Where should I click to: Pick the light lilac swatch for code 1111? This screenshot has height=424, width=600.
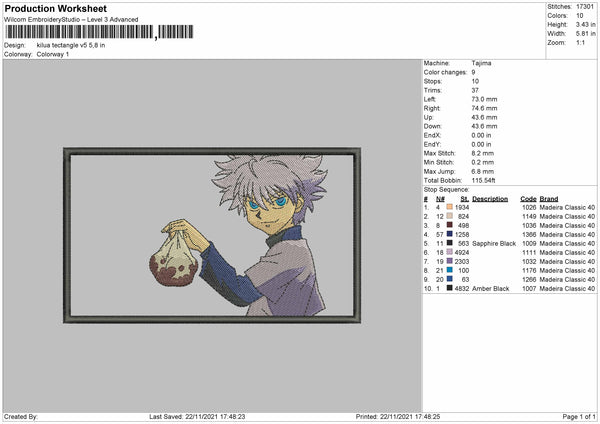(x=450, y=252)
